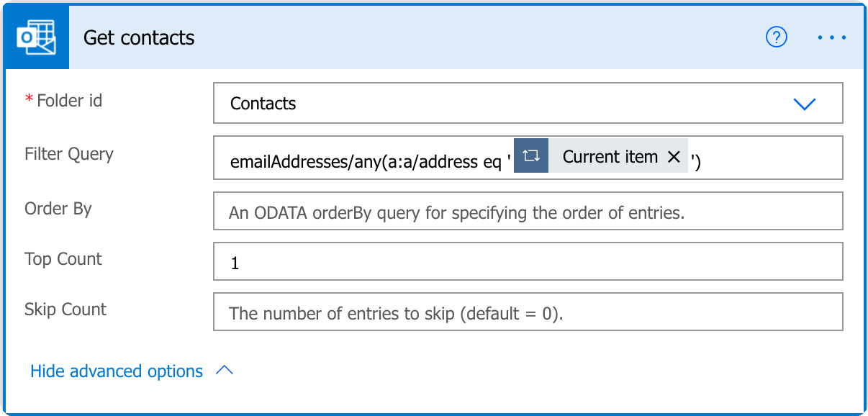This screenshot has width=868, height=416.
Task: Click the Outlook connector icon
Action: (x=37, y=37)
